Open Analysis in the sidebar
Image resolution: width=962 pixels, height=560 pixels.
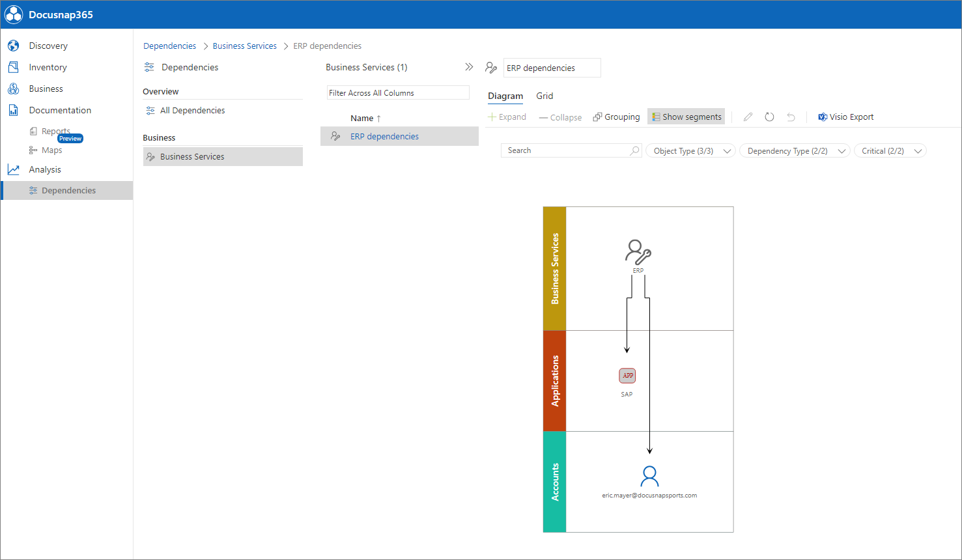point(45,169)
